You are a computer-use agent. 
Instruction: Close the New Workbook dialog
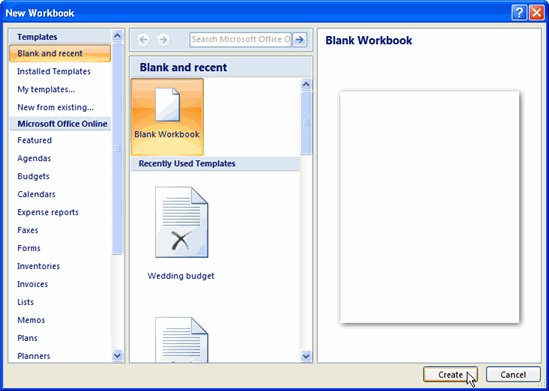point(536,13)
